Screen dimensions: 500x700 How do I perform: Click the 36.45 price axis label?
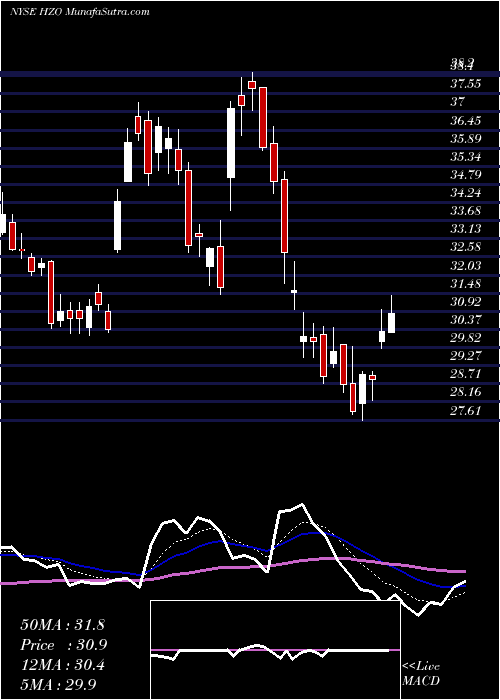coord(466,120)
